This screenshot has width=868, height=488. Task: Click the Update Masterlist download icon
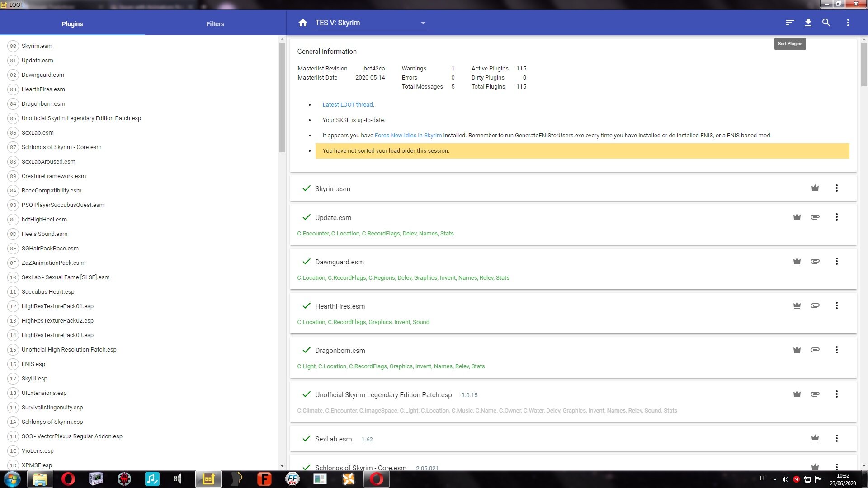pyautogui.click(x=808, y=23)
